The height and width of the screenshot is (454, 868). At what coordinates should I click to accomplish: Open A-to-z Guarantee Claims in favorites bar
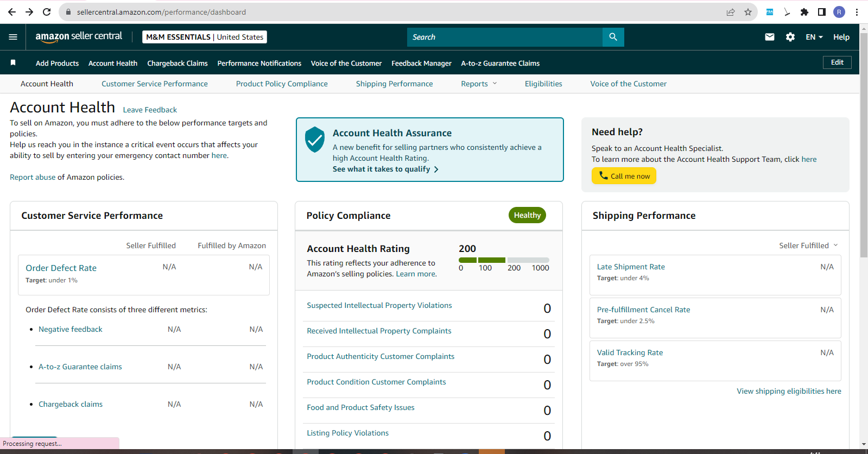pyautogui.click(x=500, y=63)
